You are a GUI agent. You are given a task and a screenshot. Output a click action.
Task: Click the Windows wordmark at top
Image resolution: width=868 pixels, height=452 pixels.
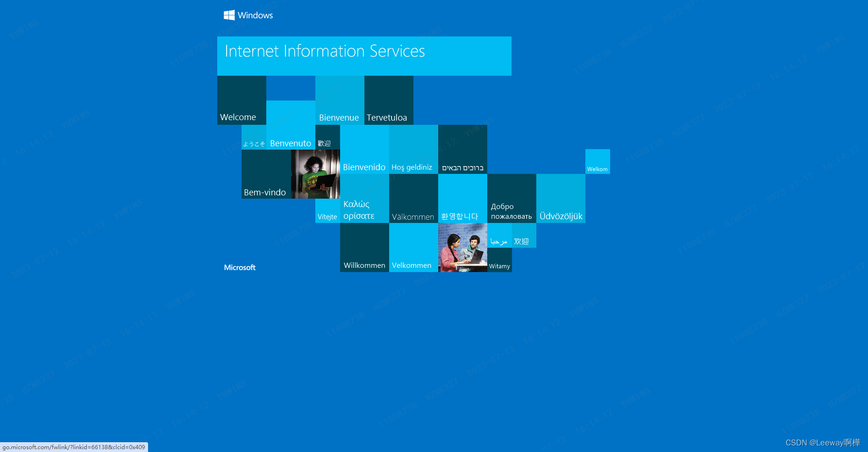255,15
